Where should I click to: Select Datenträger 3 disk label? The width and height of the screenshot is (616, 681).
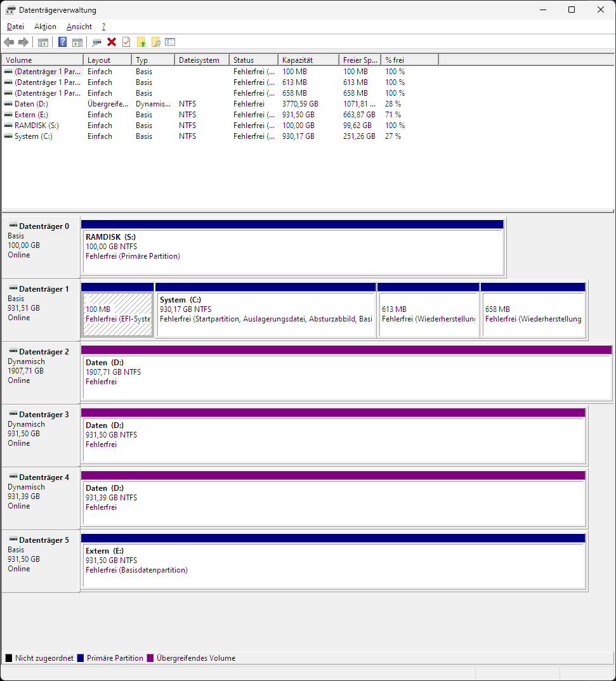coord(41,436)
